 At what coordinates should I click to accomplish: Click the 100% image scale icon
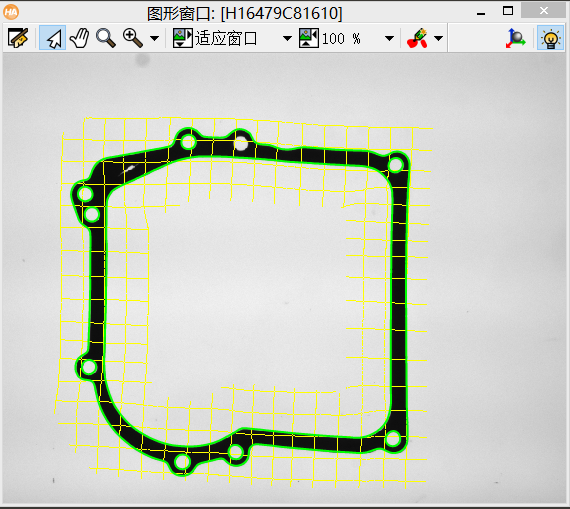tap(309, 38)
